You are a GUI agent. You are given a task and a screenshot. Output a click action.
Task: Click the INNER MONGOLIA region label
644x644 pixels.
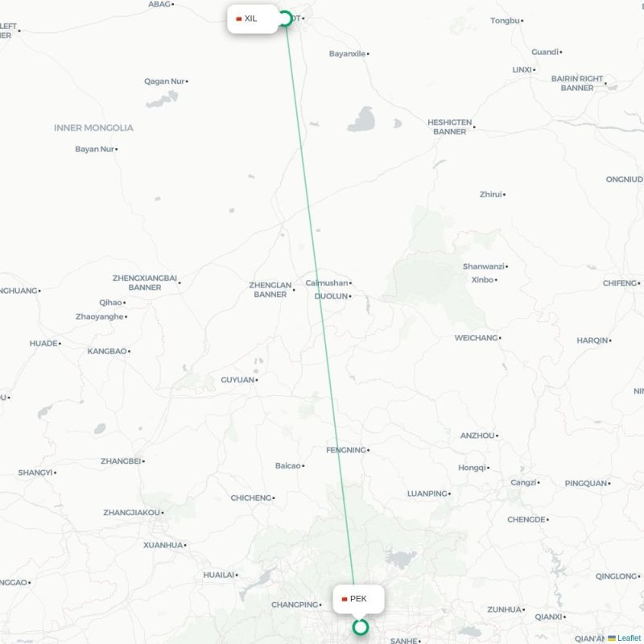point(93,128)
